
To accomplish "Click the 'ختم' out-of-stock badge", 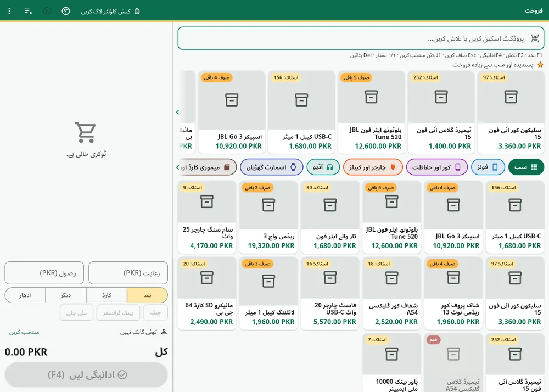I will (x=434, y=339).
